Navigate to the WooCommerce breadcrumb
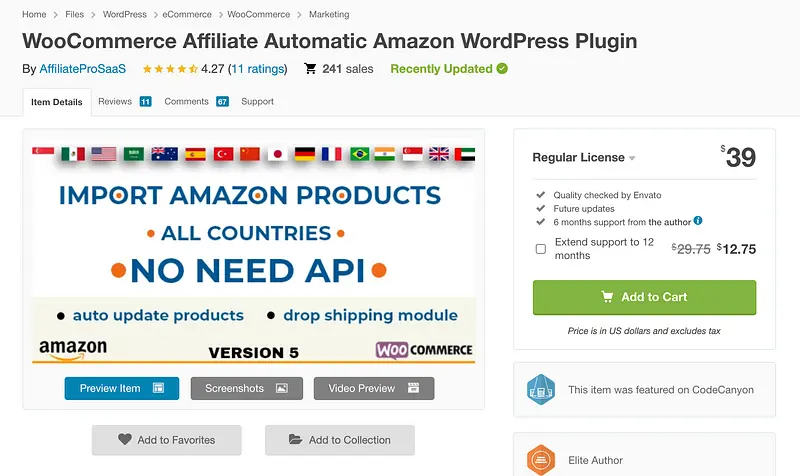Screen dimensions: 800x476 [259, 14]
